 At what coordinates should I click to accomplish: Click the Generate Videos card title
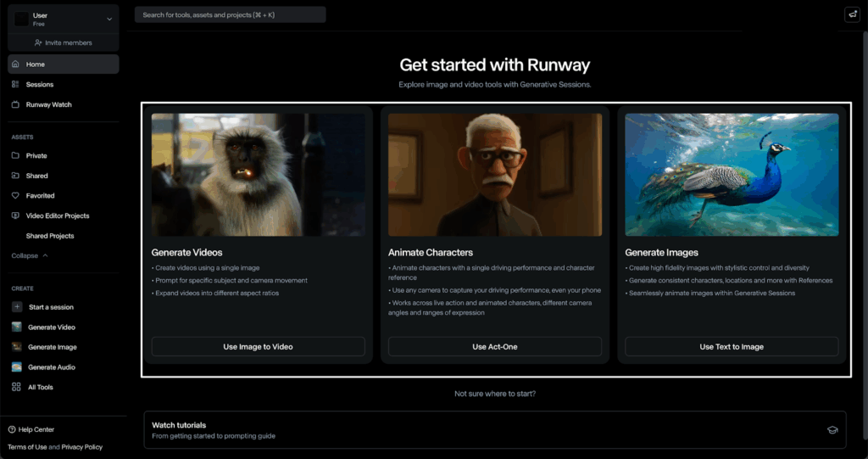tap(187, 252)
